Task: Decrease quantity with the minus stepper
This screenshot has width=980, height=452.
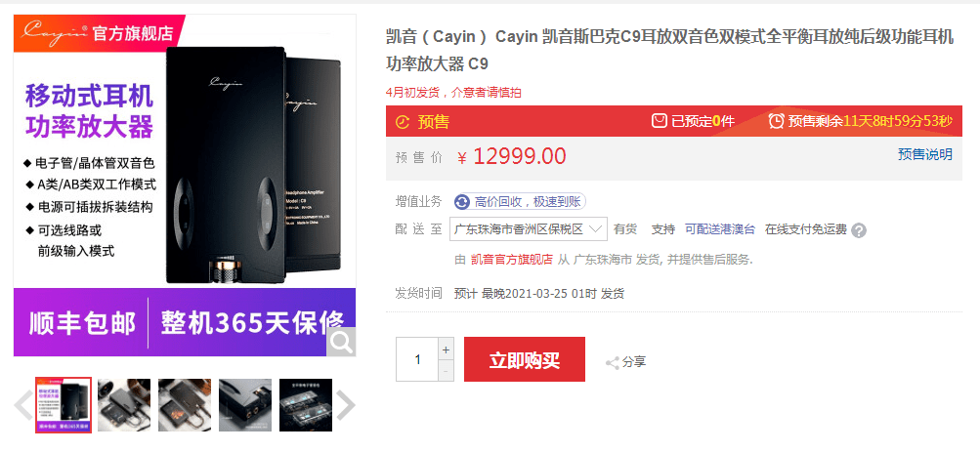Action: click(x=446, y=371)
